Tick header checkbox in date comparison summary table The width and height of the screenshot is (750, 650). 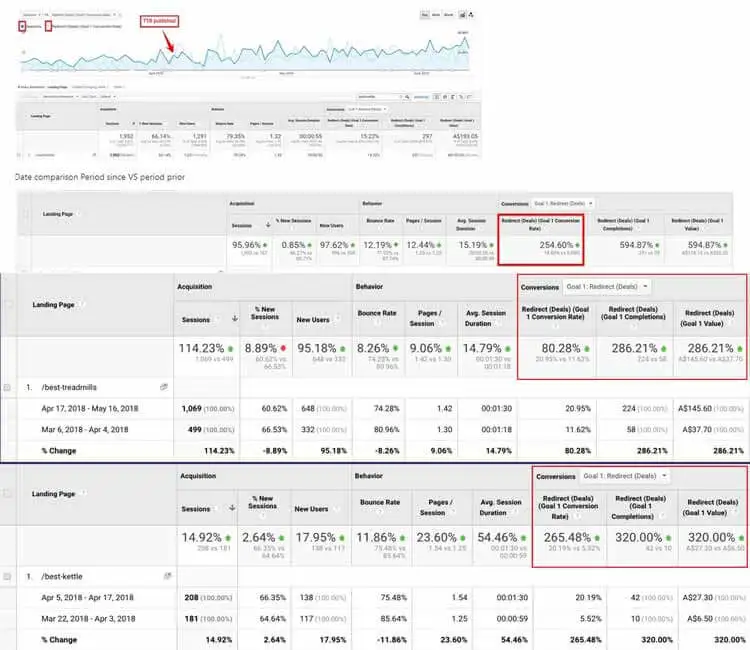(25, 214)
